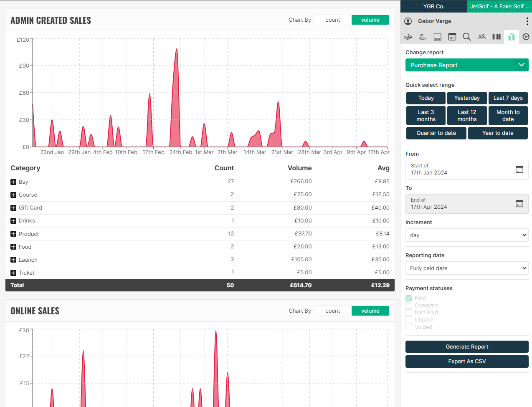Chart Admin Created Sales by volume
The width and height of the screenshot is (532, 407).
[x=370, y=20]
